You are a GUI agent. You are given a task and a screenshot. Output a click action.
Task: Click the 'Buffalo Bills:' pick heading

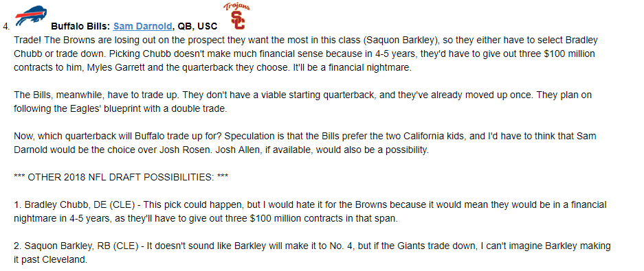[80, 26]
